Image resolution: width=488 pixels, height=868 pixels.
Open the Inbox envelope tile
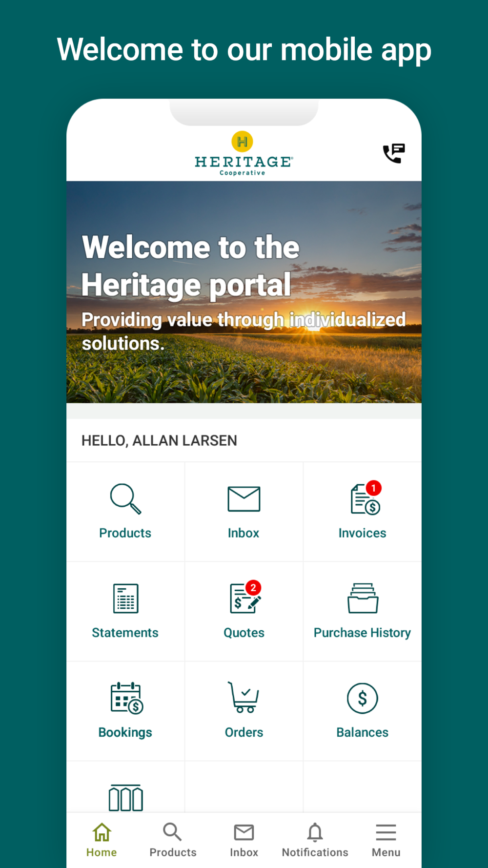244,512
